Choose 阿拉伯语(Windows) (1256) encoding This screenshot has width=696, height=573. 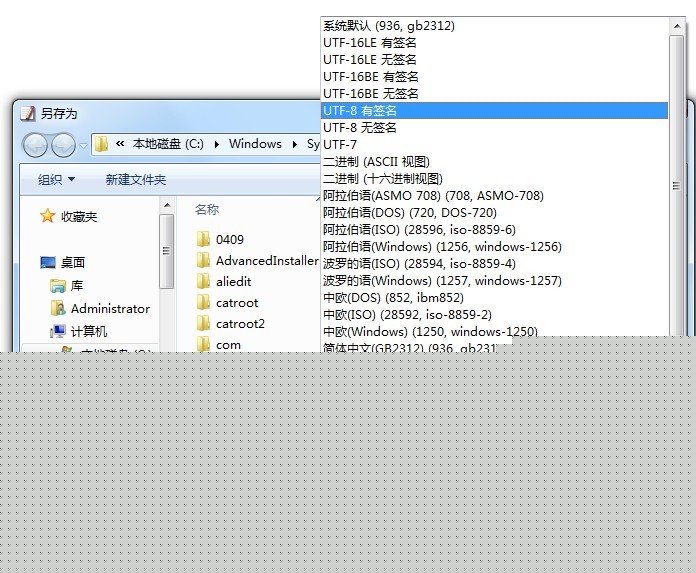(x=494, y=247)
